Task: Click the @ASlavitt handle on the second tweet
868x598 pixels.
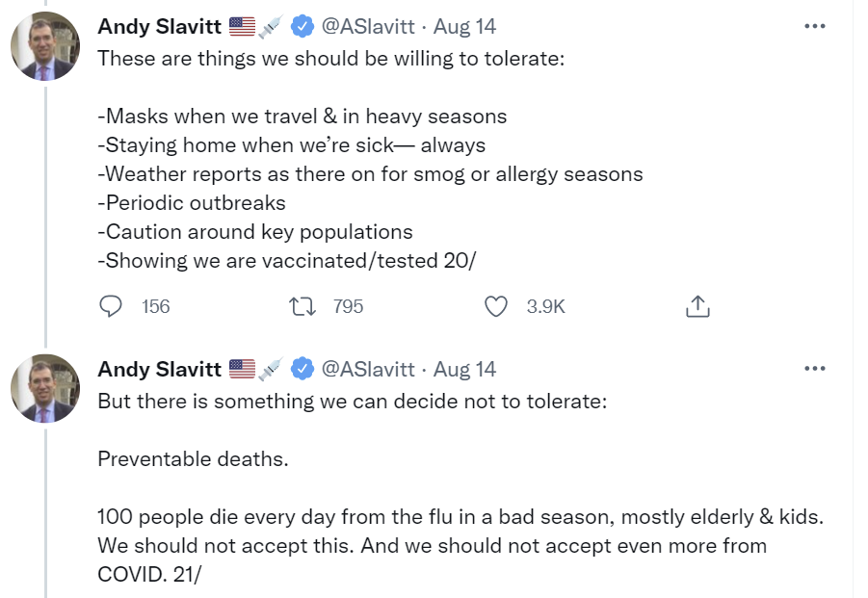Action: coord(367,369)
